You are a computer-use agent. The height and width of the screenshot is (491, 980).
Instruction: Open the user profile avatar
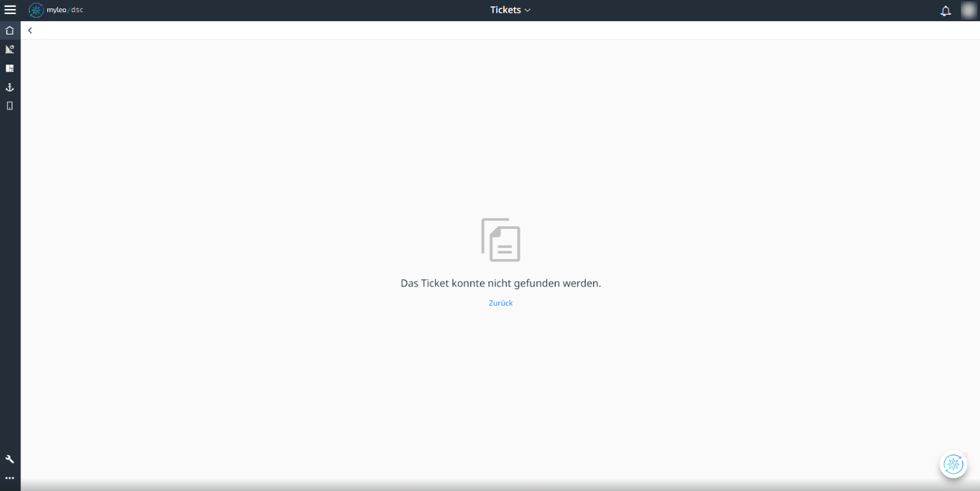[968, 10]
